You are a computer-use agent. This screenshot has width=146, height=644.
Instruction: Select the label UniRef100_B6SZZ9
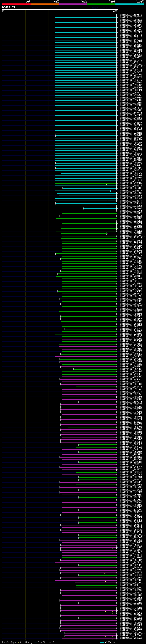(x=131, y=173)
